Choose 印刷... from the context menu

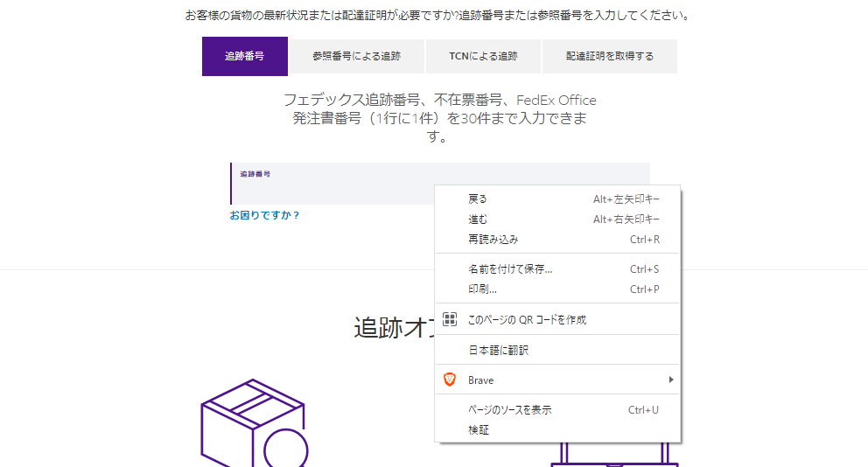pos(482,289)
